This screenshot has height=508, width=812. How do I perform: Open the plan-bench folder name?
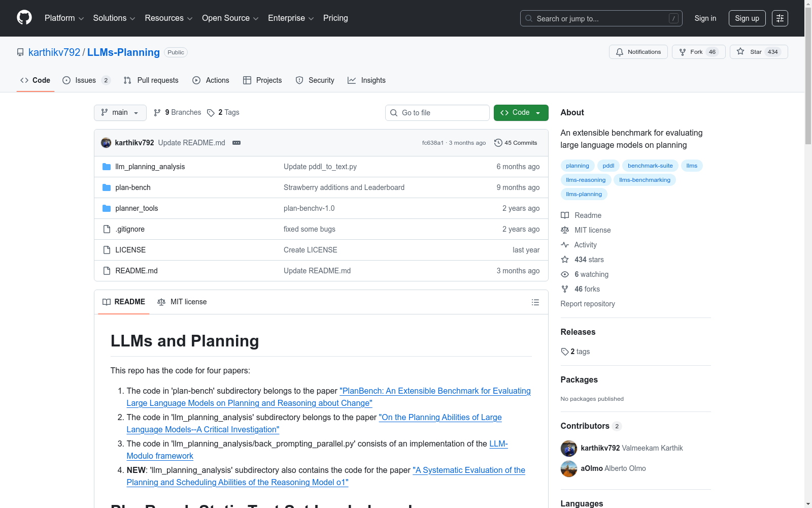(133, 187)
